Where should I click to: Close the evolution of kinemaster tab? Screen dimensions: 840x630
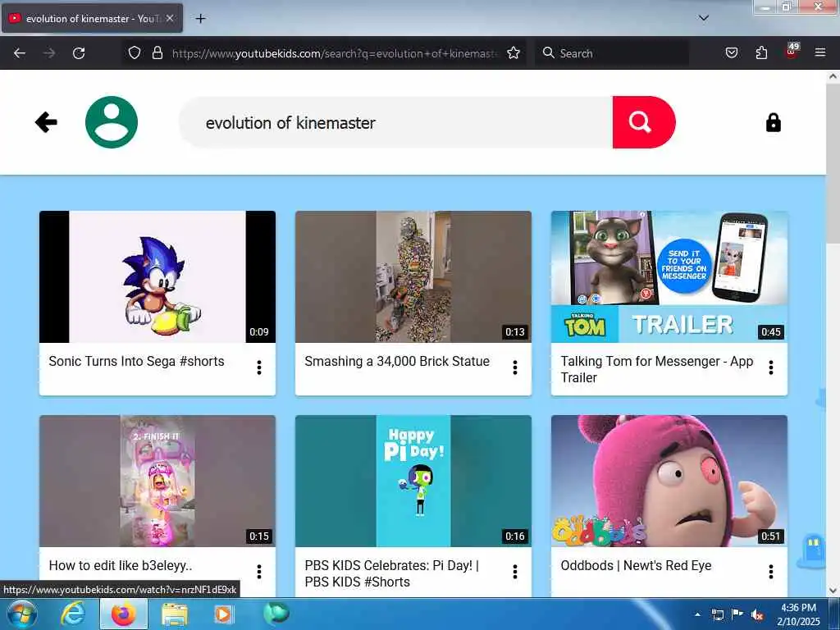pos(170,18)
